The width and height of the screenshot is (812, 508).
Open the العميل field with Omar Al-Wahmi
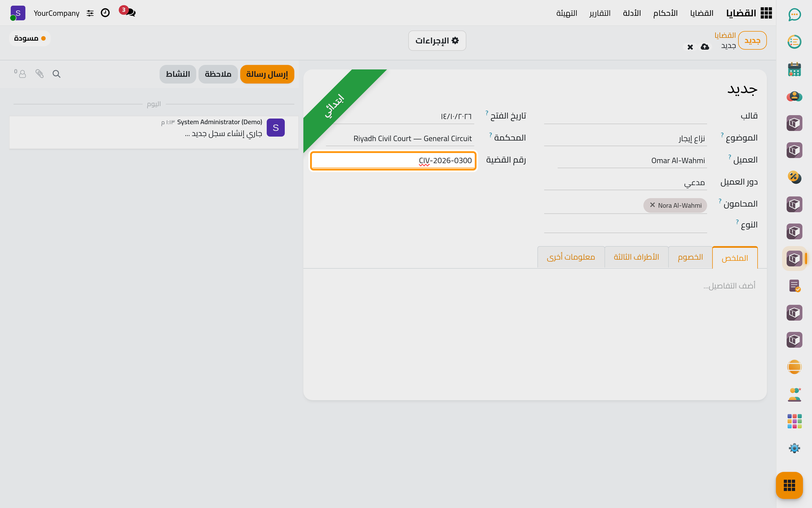pos(632,160)
